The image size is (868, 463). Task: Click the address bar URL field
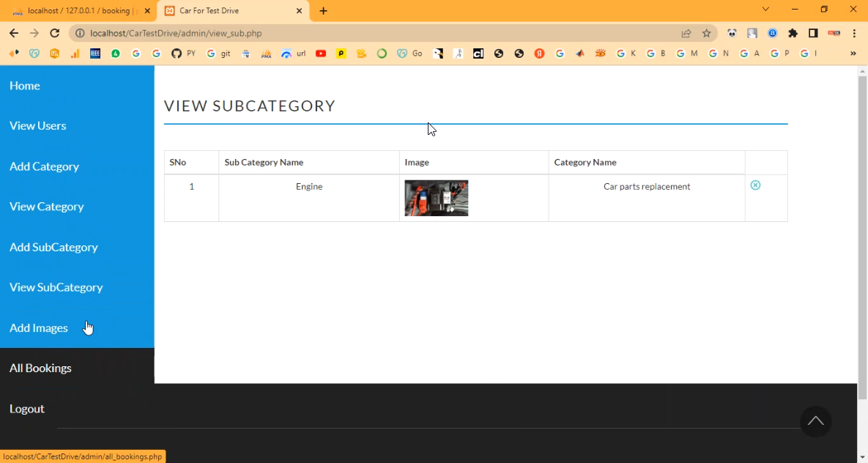point(366,33)
